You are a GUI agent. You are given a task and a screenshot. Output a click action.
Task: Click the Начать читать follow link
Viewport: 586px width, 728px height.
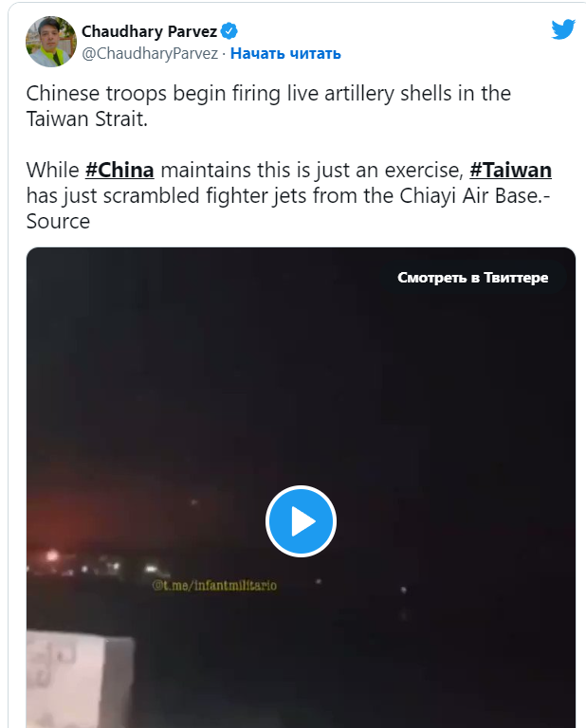click(x=285, y=53)
